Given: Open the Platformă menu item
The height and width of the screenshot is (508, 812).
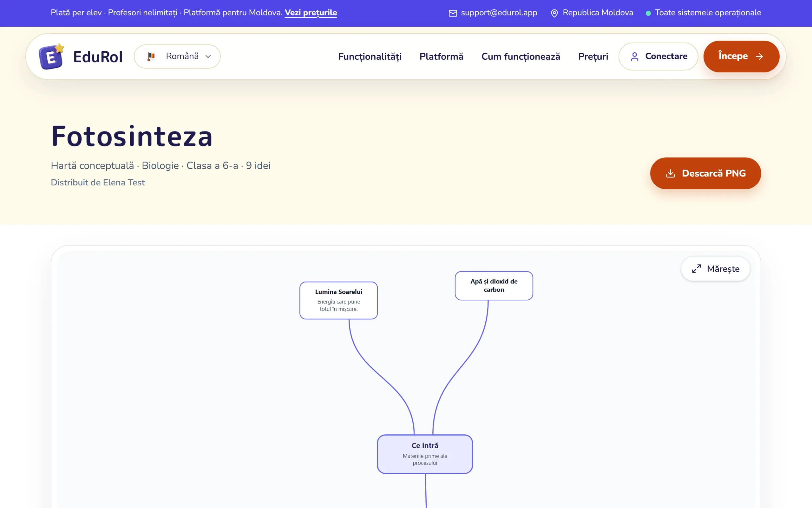Looking at the screenshot, I should tap(441, 57).
